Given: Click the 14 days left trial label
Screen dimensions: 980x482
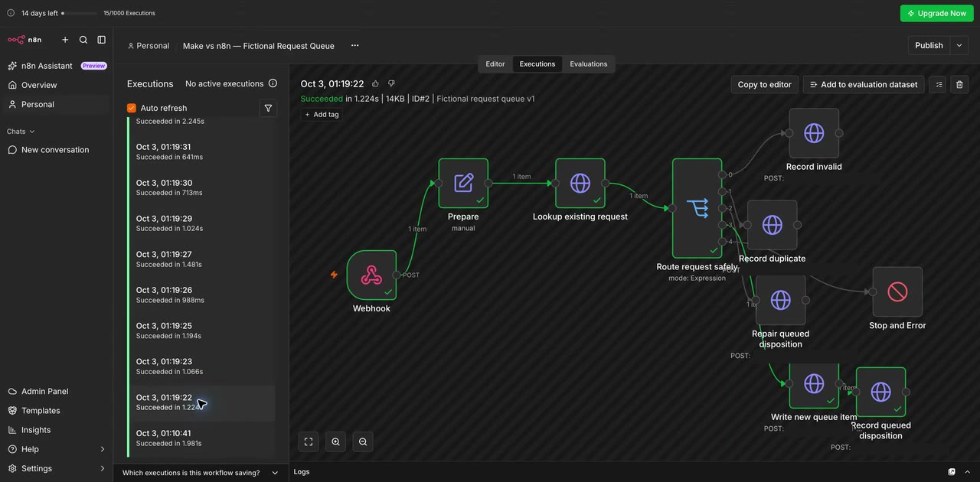Looking at the screenshot, I should point(39,13).
